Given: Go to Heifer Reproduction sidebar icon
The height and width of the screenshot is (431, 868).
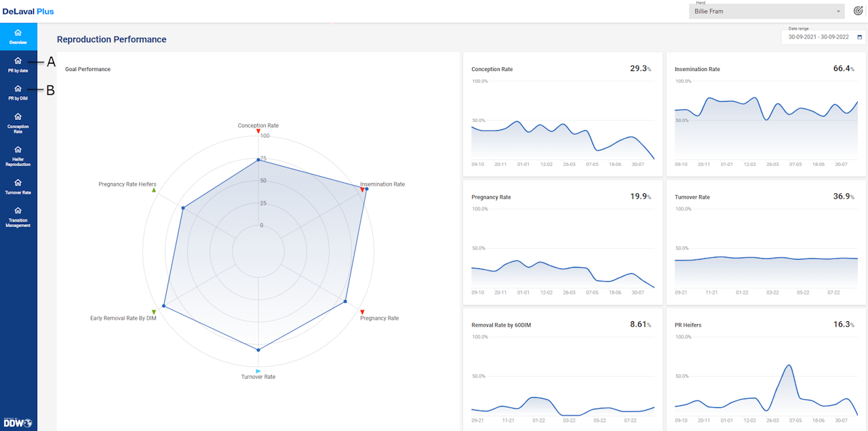Looking at the screenshot, I should point(18,150).
